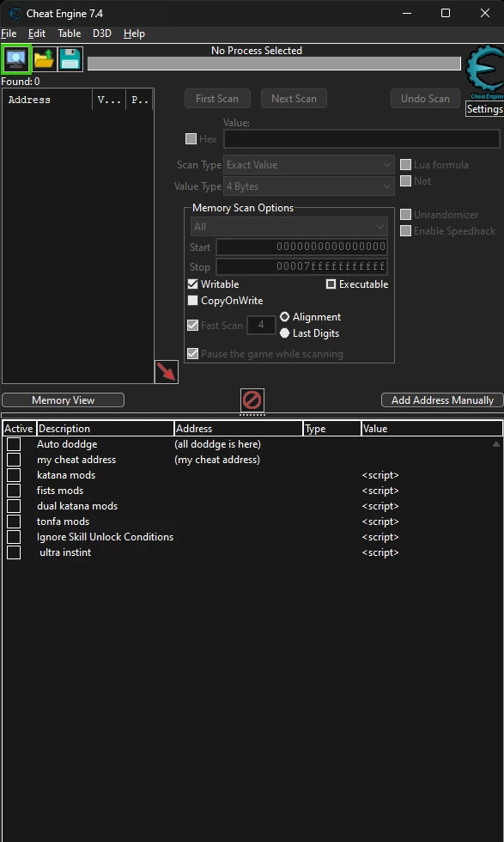Click the Stop address field
This screenshot has width=504, height=842.
click(x=301, y=266)
